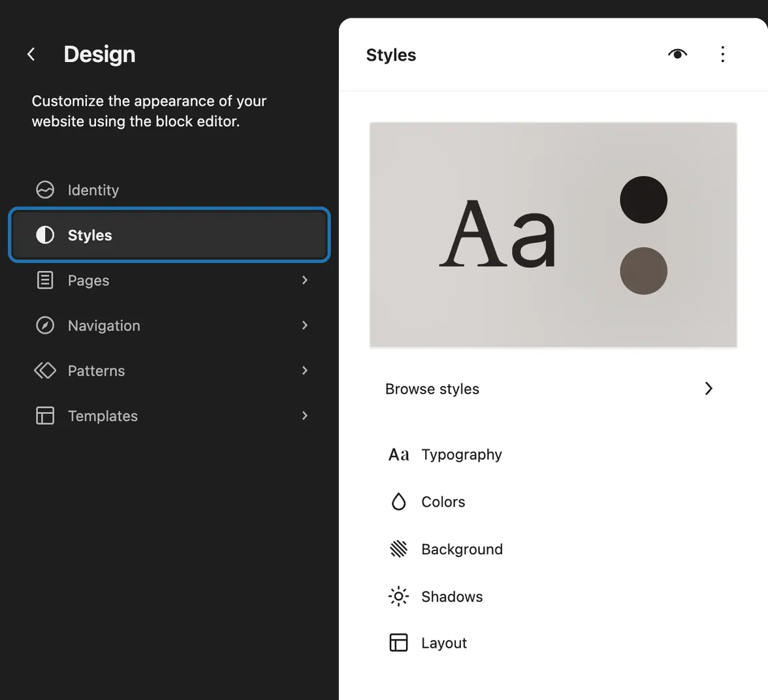Click the Colors droplet icon

coord(398,501)
